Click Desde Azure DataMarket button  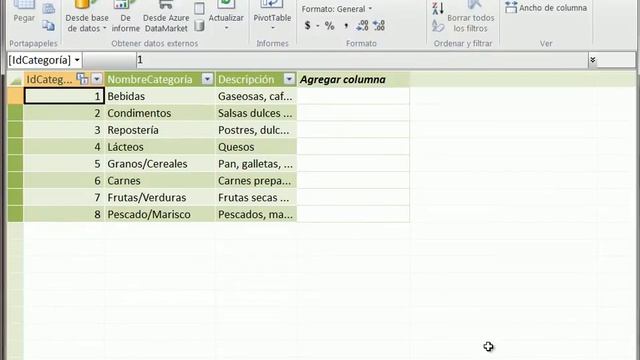[166, 17]
